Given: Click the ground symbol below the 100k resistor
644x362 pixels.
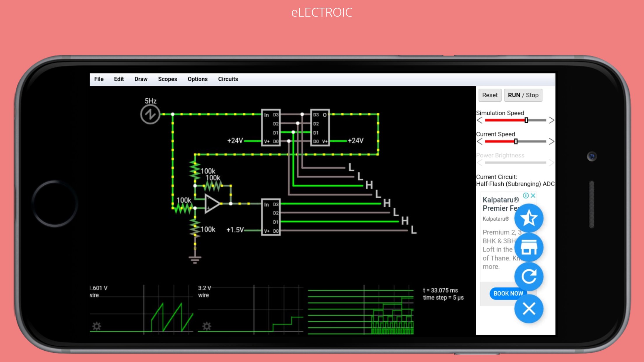Looking at the screenshot, I should coord(195,258).
